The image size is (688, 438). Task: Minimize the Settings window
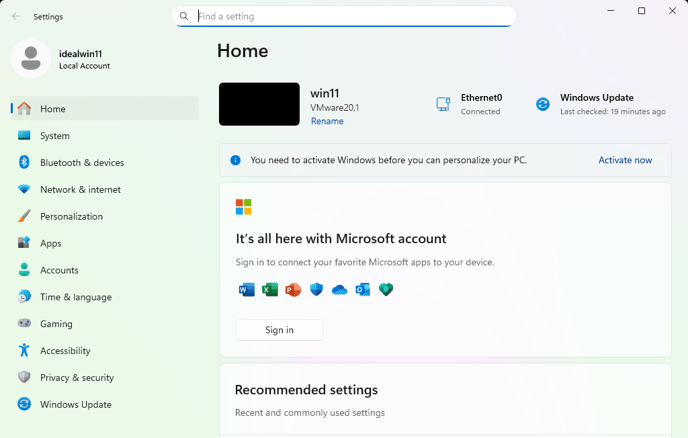610,11
